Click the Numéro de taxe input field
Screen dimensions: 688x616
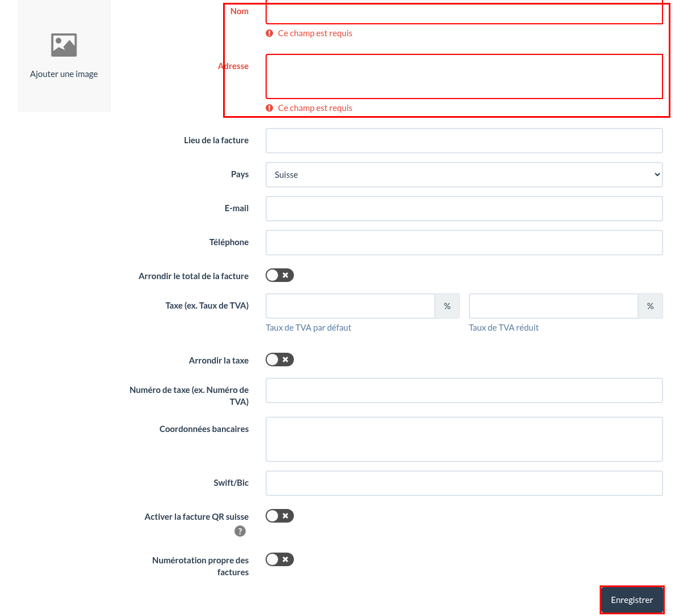coord(464,390)
